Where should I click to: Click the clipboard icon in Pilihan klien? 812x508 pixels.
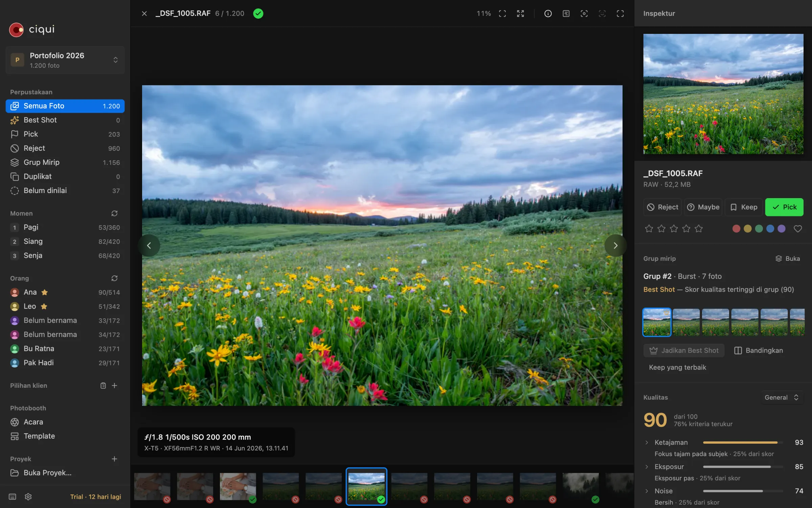point(103,385)
